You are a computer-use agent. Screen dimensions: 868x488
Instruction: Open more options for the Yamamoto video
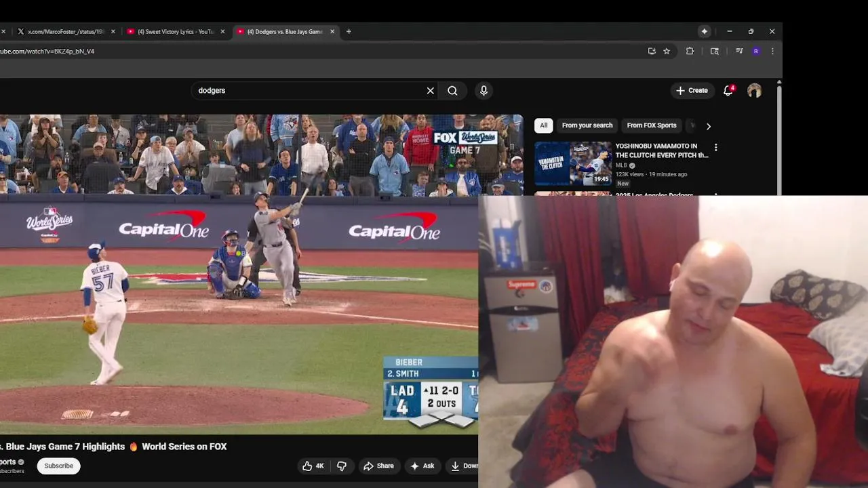pyautogui.click(x=715, y=147)
